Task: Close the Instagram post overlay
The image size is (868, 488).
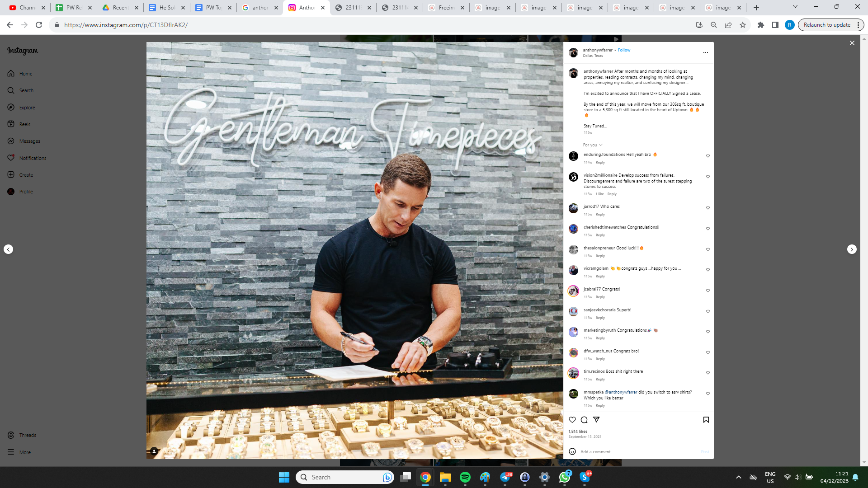Action: click(852, 43)
